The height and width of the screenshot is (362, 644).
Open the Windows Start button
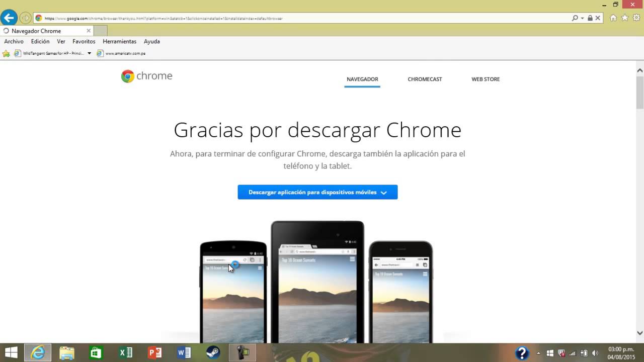[x=11, y=352]
